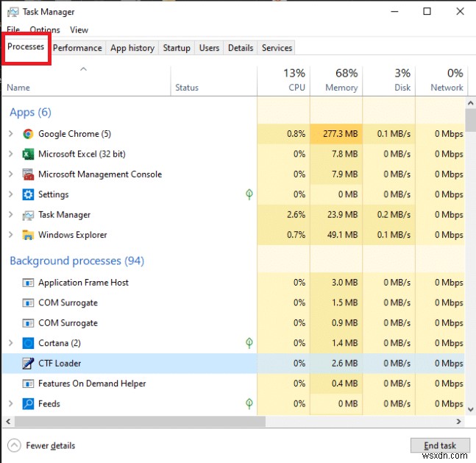Click the first COM Surrogate icon
The image size is (476, 463).
pos(28,303)
